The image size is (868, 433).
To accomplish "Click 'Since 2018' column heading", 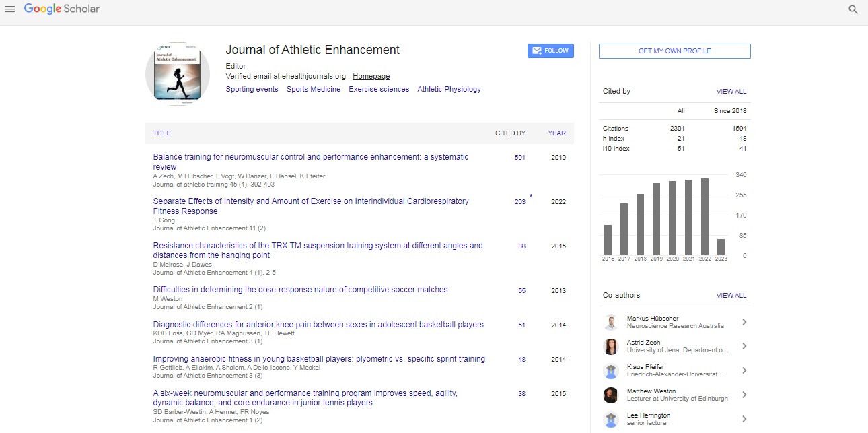I will click(x=730, y=111).
